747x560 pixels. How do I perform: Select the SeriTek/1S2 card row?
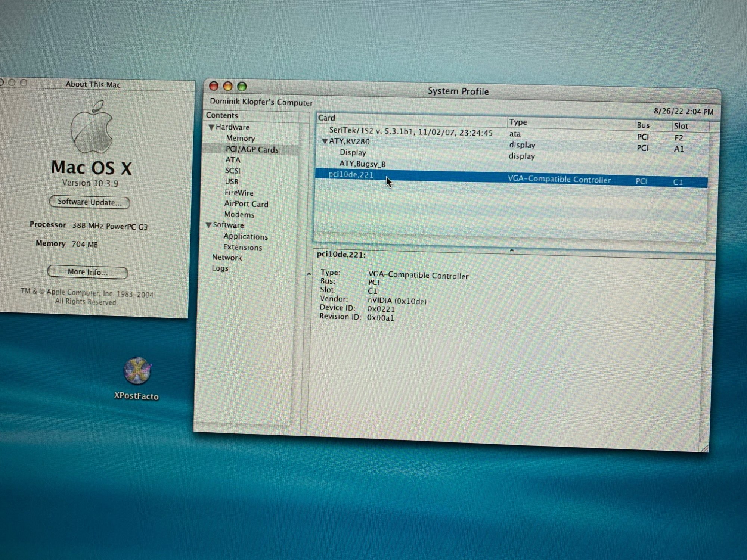click(512, 134)
